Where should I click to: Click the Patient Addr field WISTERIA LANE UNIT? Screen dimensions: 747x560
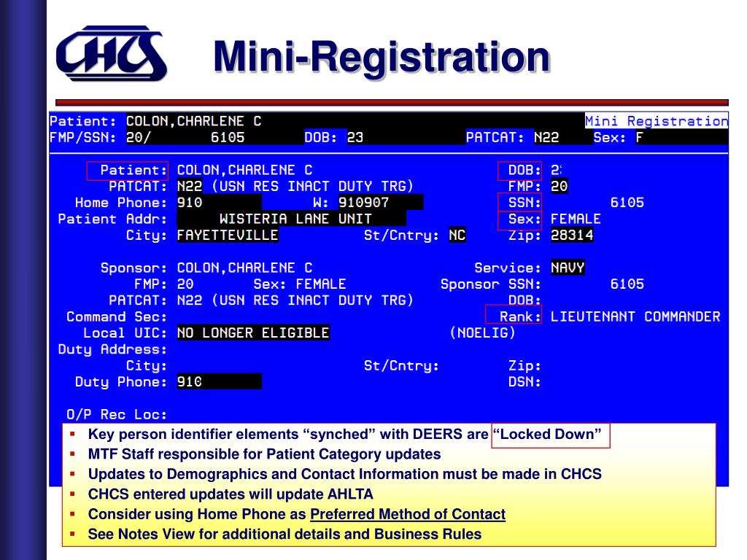pos(292,219)
